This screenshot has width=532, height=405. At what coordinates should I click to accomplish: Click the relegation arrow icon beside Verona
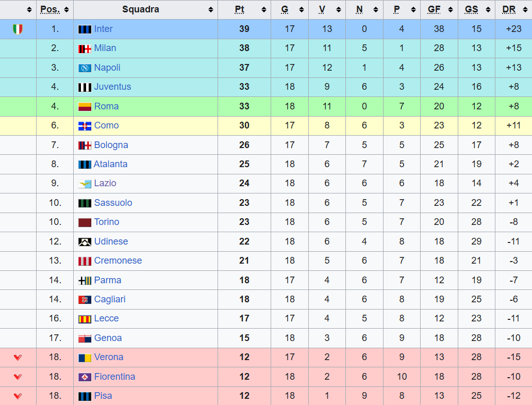click(18, 358)
